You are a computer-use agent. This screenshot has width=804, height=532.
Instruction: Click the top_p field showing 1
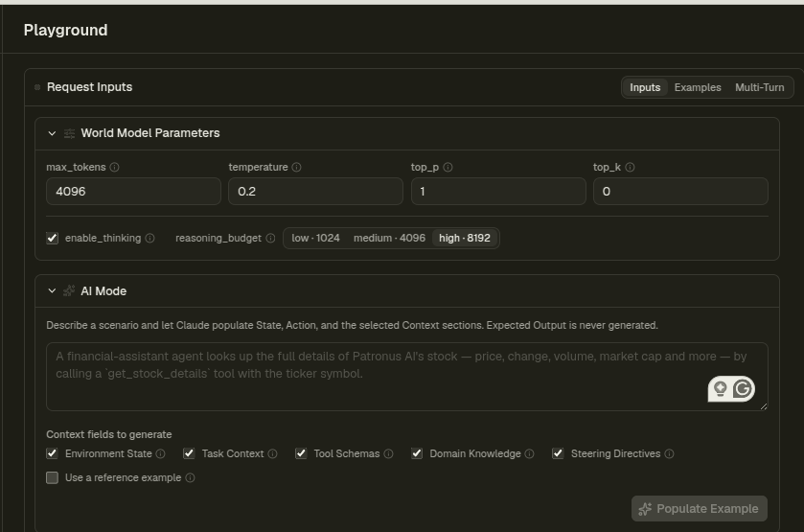point(498,192)
